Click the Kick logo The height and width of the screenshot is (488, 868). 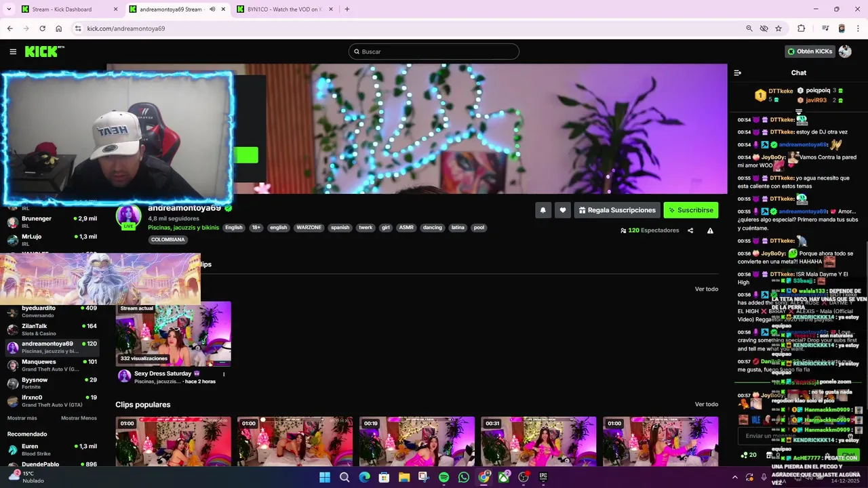[x=44, y=52]
